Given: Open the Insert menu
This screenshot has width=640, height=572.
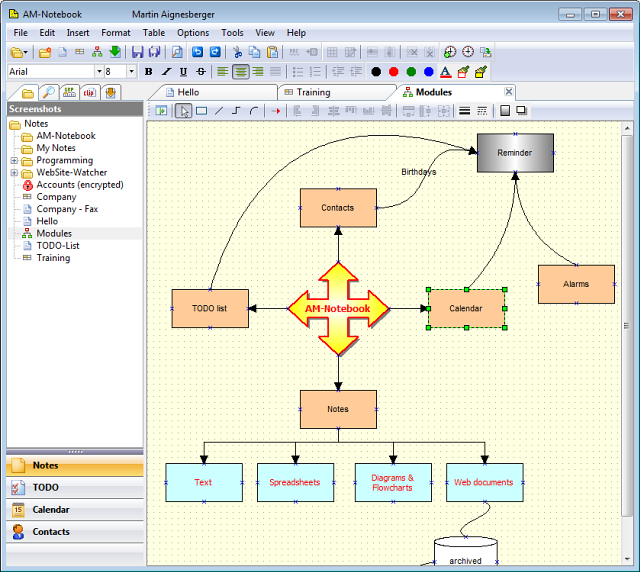Looking at the screenshot, I should pyautogui.click(x=78, y=33).
